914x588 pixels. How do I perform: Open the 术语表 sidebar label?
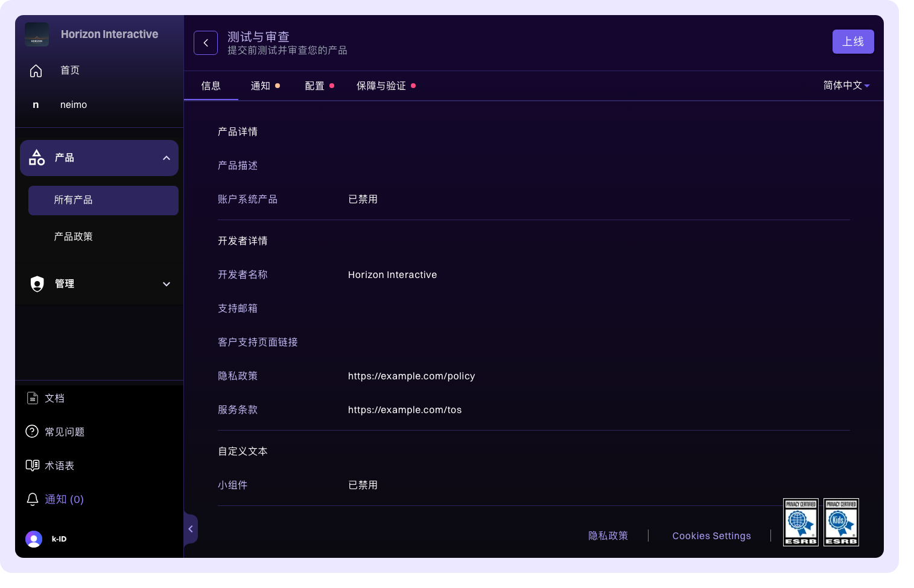point(59,466)
